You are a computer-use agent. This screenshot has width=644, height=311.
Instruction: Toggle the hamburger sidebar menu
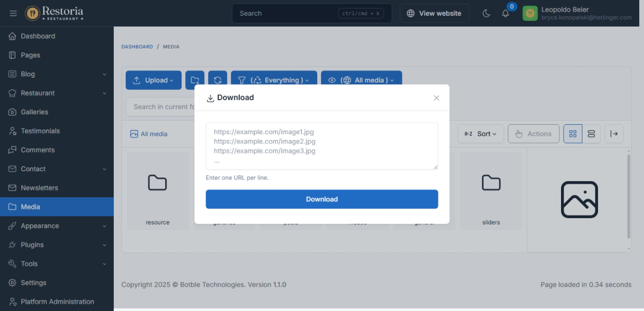tap(13, 13)
